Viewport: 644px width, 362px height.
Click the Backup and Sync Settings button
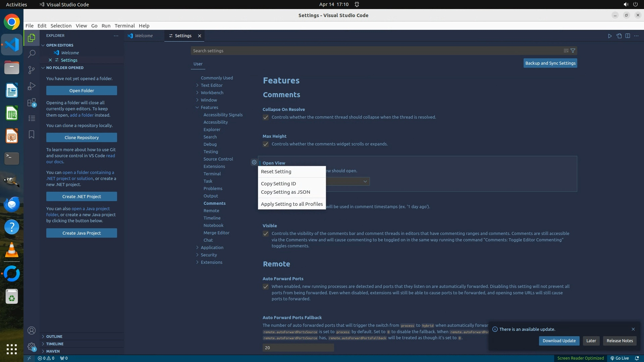[x=550, y=63]
